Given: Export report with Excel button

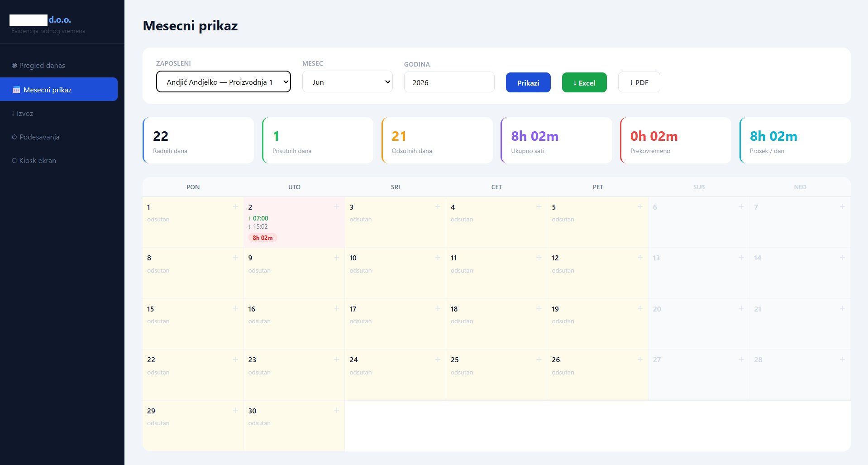Looking at the screenshot, I should click(584, 83).
